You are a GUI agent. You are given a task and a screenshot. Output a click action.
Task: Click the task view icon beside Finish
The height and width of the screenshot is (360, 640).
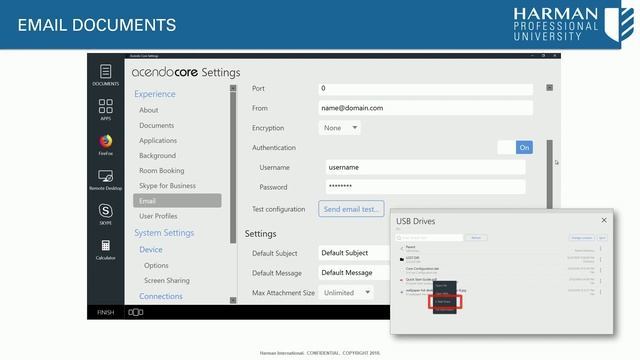[x=136, y=312]
